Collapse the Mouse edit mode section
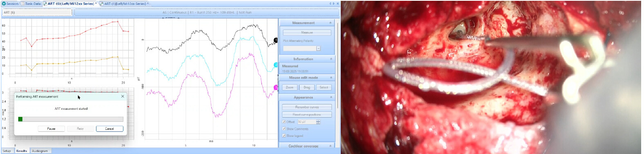Screen dimensions: 644x154 (331, 77)
